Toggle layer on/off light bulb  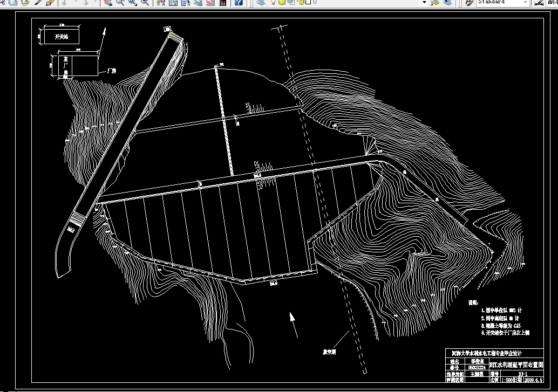pyautogui.click(x=273, y=2)
